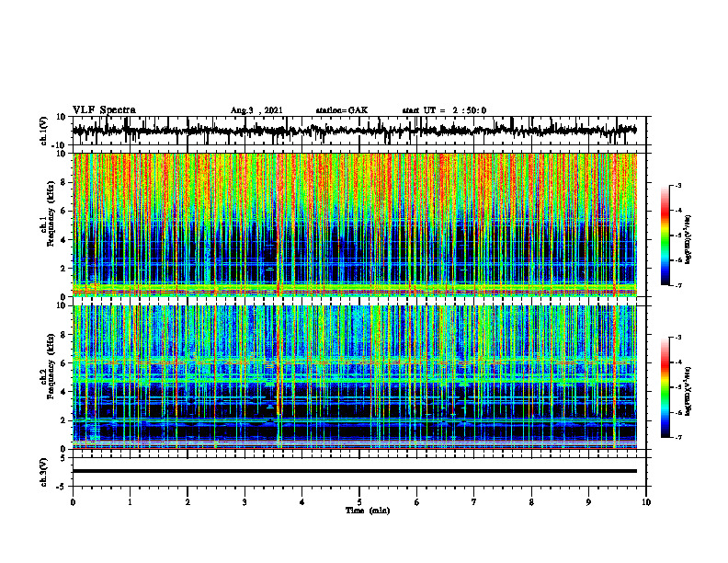Image resolution: width=728 pixels, height=563 pixels.
Task: Click the flat ch.3 voltage line
Action: (354, 471)
